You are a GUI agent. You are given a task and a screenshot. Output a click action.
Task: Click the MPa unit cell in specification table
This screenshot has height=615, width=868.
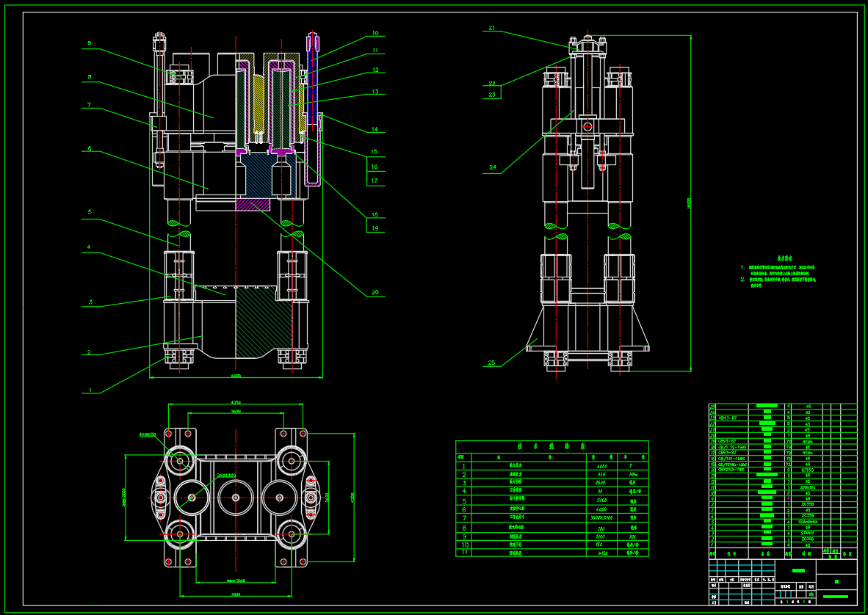(x=632, y=475)
